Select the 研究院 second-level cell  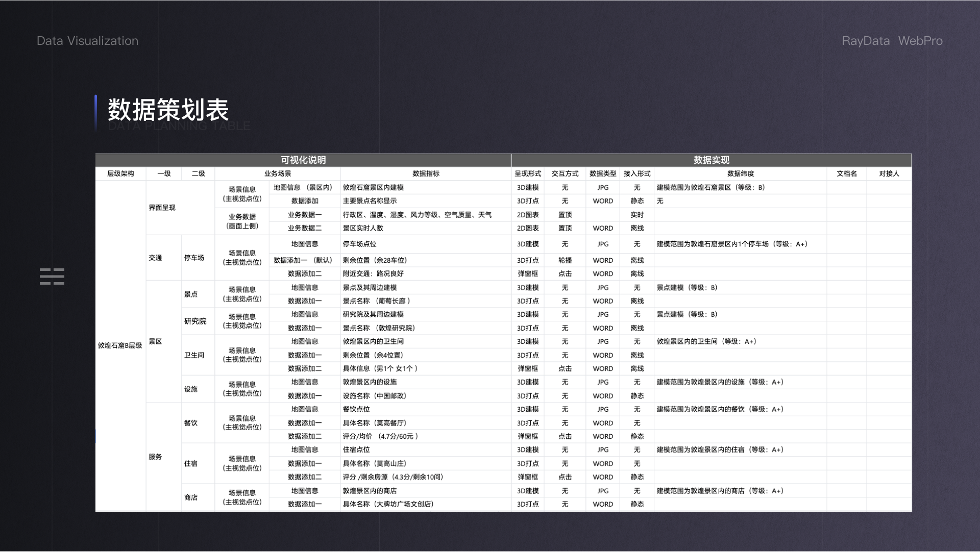point(195,321)
